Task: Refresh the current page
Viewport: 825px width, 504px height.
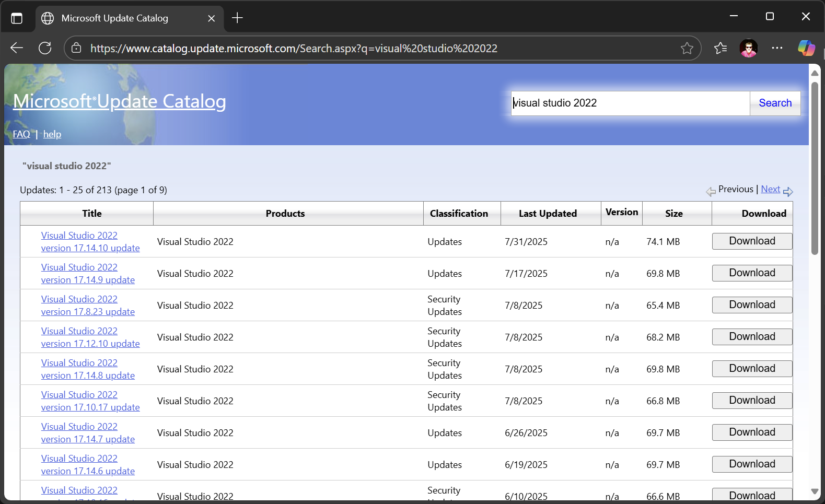Action: (45, 48)
